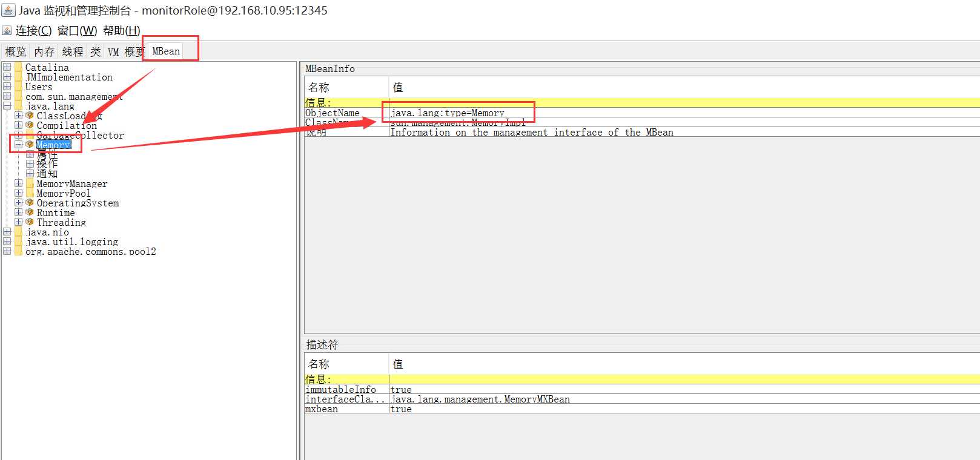Open the 连接(C) menu

point(33,30)
